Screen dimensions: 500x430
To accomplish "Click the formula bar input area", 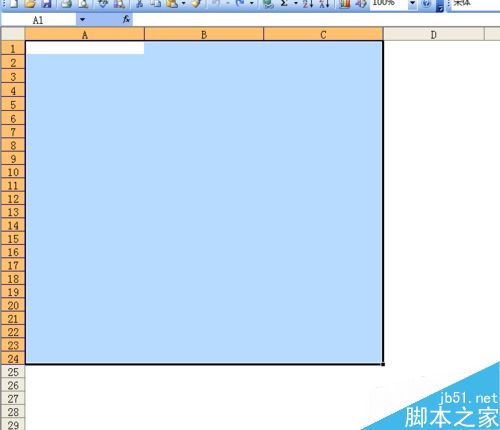I will click(x=316, y=20).
